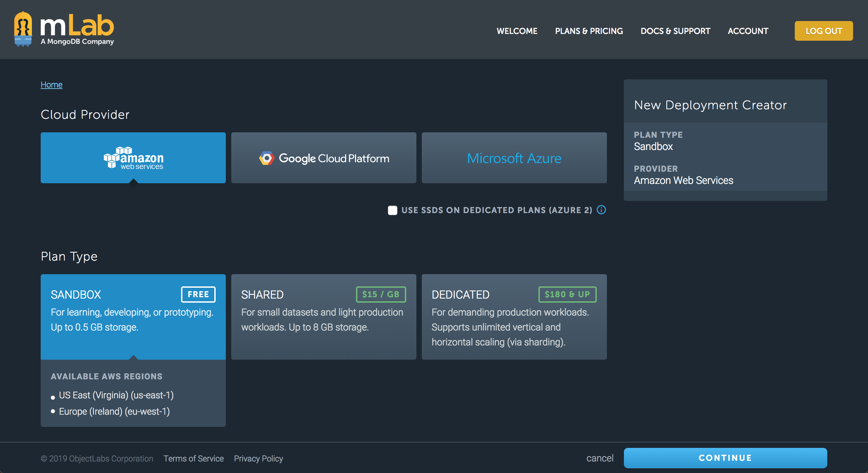Select the Dedicated $180 & up plan

[514, 317]
